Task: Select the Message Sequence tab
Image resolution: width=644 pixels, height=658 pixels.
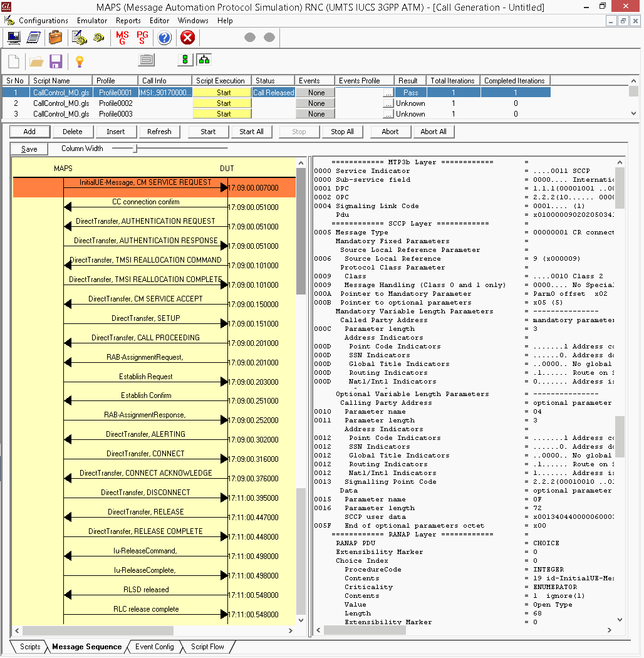Action: click(87, 647)
